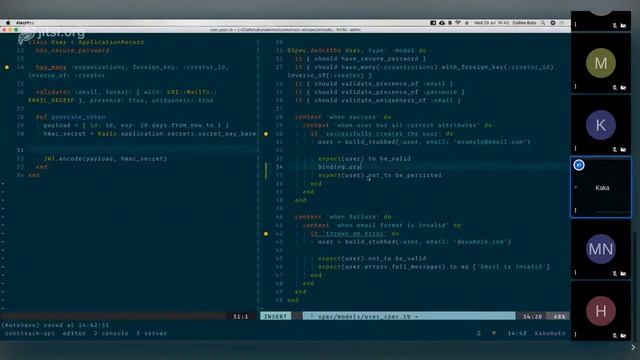Image resolution: width=640 pixels, height=360 pixels.
Task: Click muted microphone icon on H's tile
Action: tap(615, 336)
